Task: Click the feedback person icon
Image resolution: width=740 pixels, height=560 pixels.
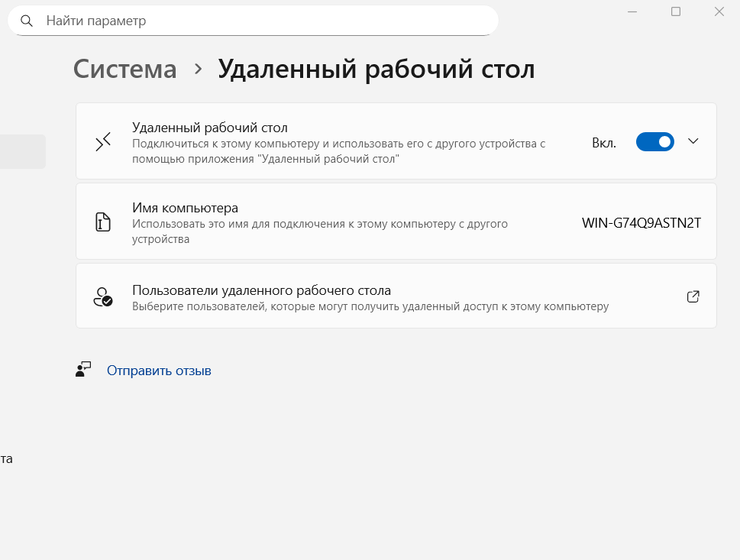Action: (x=83, y=371)
